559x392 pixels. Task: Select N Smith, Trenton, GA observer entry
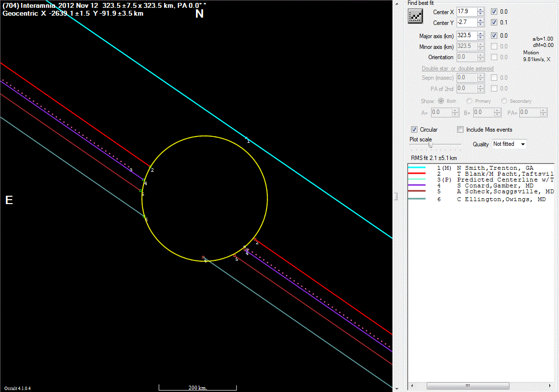pyautogui.click(x=495, y=168)
